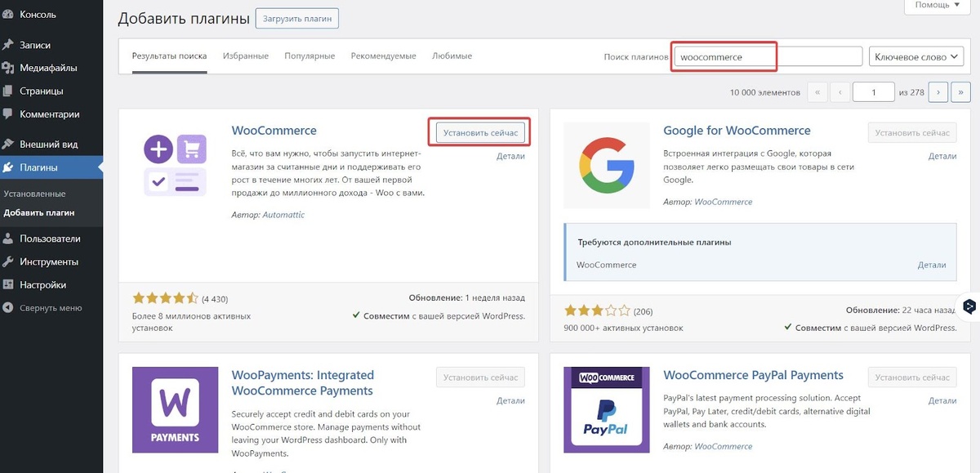
Task: Click the plugin search field with woocommerce
Action: pyautogui.click(x=767, y=56)
